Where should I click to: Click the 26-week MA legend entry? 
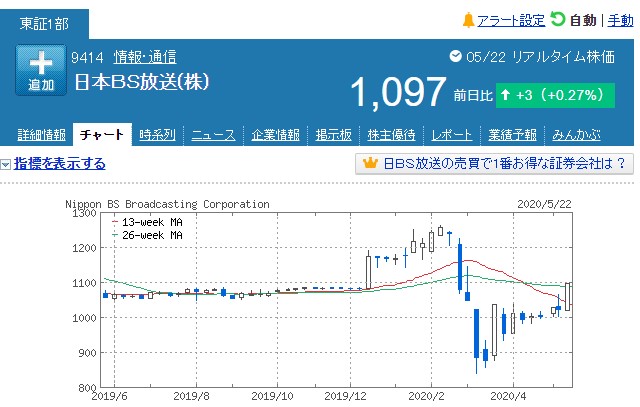click(x=148, y=235)
